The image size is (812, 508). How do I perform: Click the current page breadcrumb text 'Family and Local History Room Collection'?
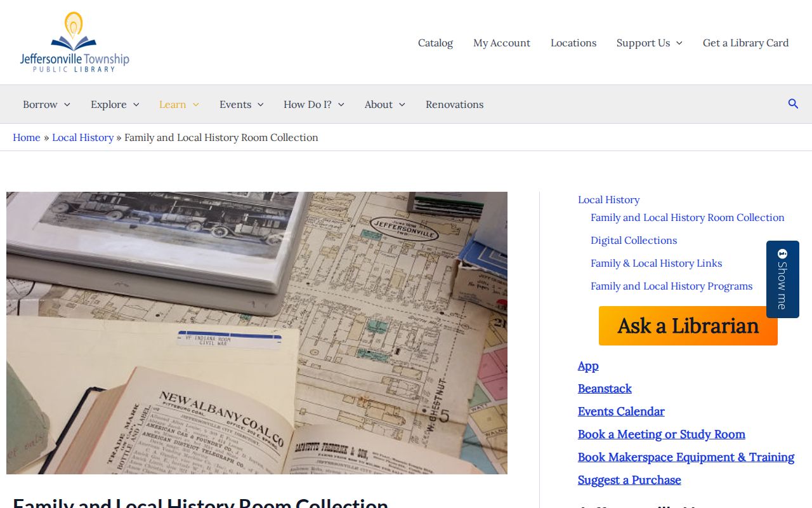(x=221, y=137)
